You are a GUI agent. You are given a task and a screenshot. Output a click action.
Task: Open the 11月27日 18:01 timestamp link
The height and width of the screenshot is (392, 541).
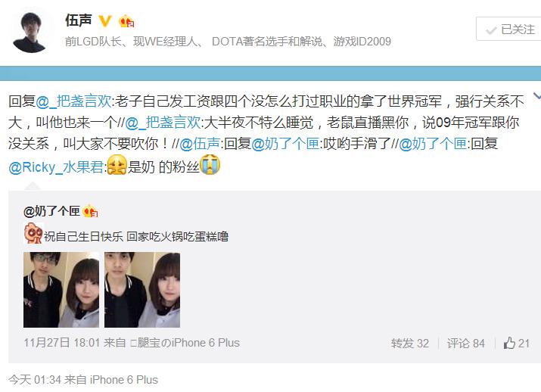tap(62, 343)
